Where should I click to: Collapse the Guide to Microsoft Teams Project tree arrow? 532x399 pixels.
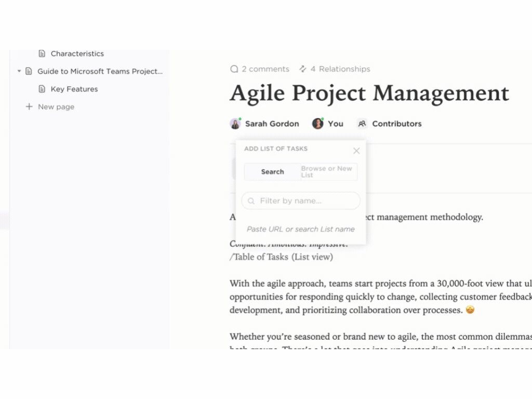(19, 71)
